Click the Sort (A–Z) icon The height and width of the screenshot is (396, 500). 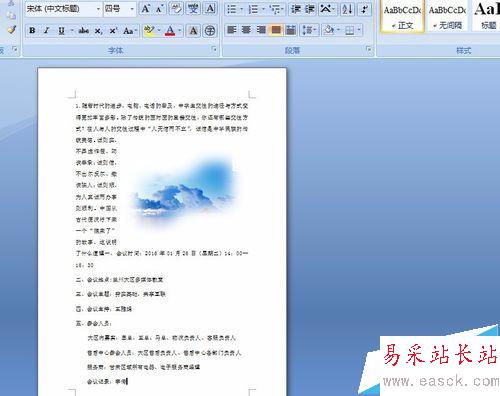pos(347,9)
